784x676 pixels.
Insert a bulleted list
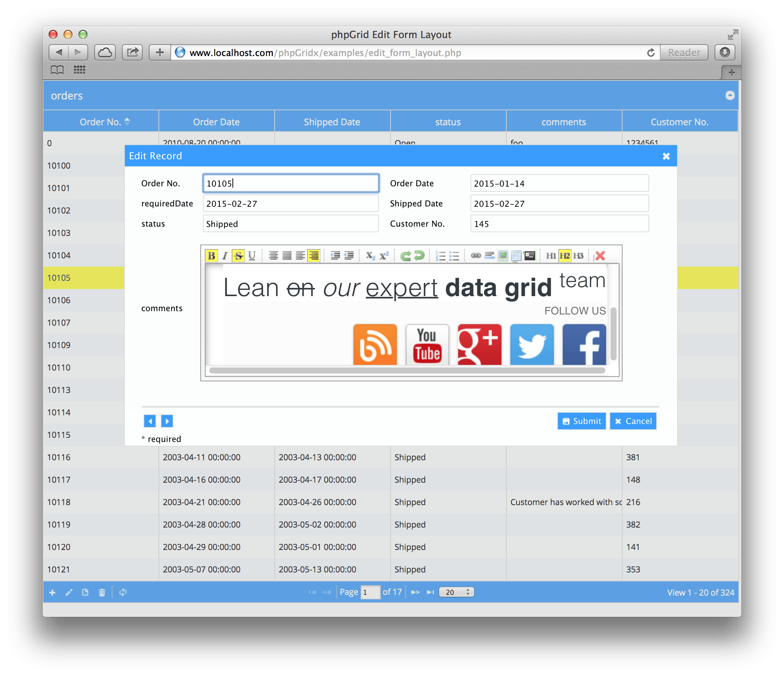click(x=454, y=256)
